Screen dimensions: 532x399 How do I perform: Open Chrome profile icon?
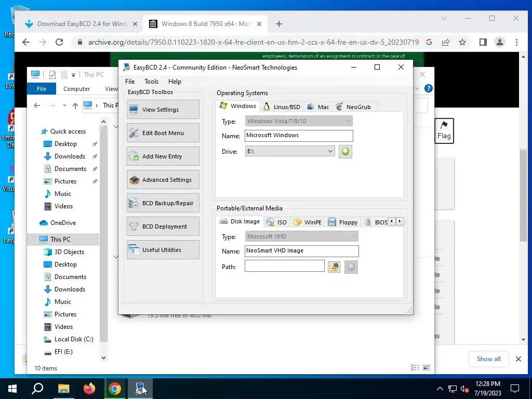499,42
